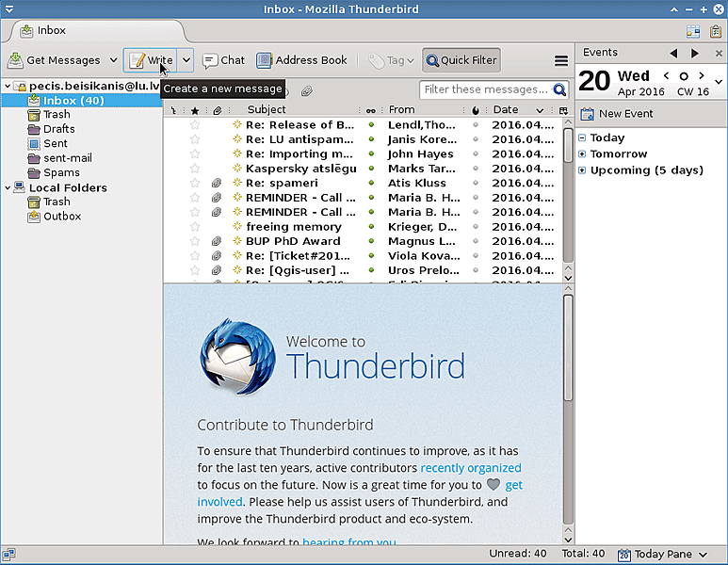Sort by the junk status flame column
The width and height of the screenshot is (728, 565).
[x=476, y=110]
